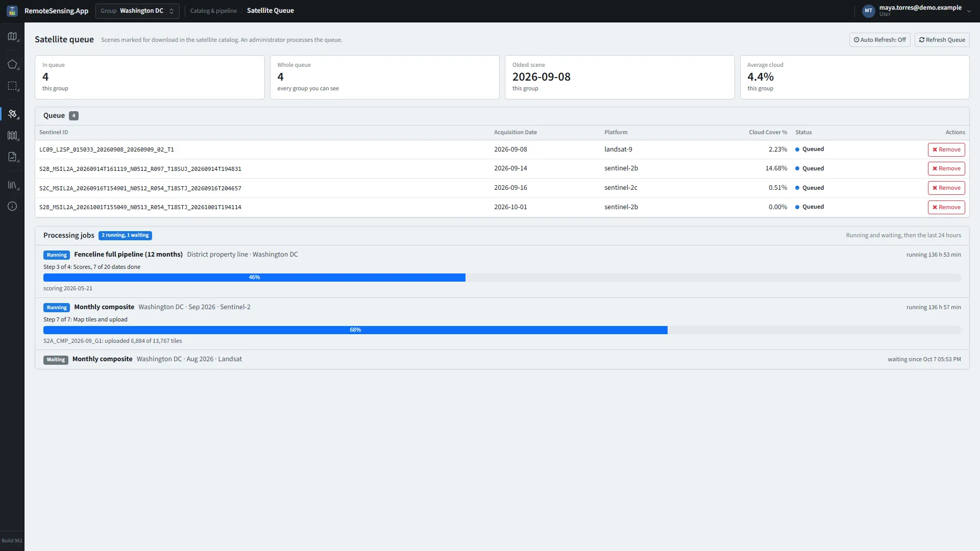Click waiting Monthly composite Aug 2026 Landsat job

point(502,359)
